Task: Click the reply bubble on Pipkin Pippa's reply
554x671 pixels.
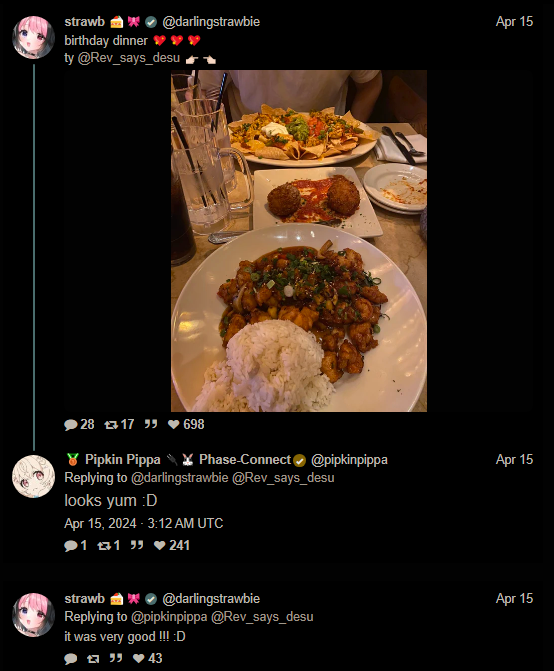Action: (71, 546)
